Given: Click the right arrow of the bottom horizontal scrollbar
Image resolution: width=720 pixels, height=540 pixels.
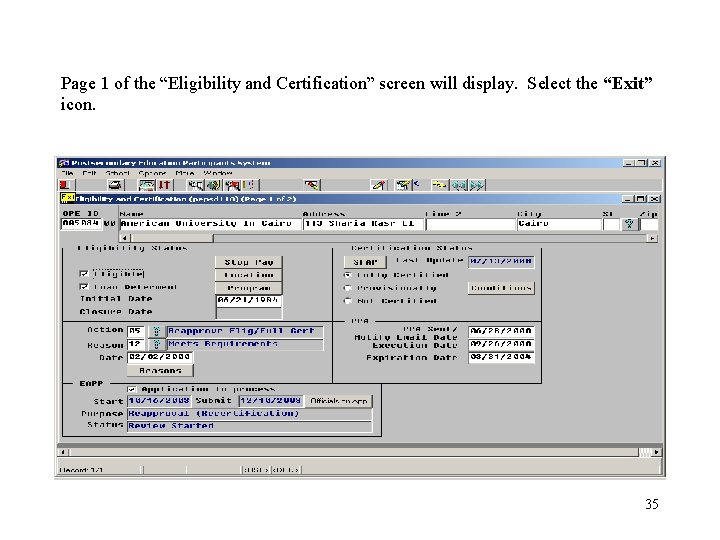Looking at the screenshot, I should (x=657, y=452).
